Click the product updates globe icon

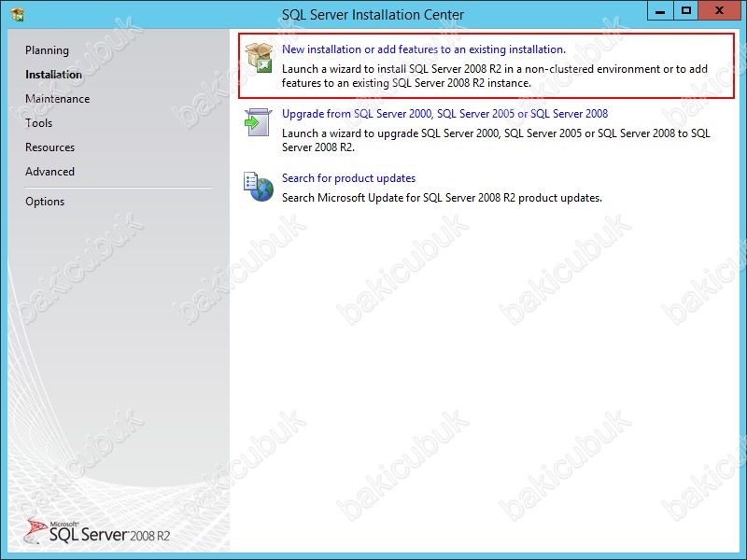tap(259, 187)
